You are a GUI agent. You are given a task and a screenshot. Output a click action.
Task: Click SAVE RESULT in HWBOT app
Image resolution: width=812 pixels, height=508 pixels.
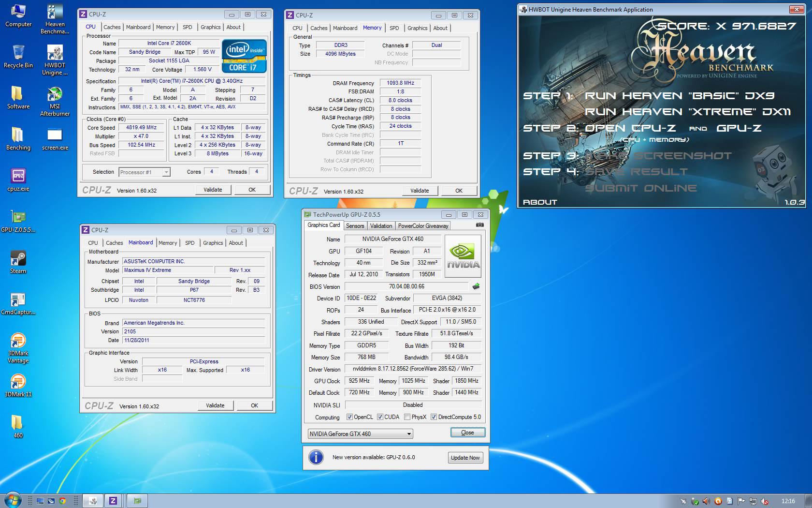coord(636,172)
